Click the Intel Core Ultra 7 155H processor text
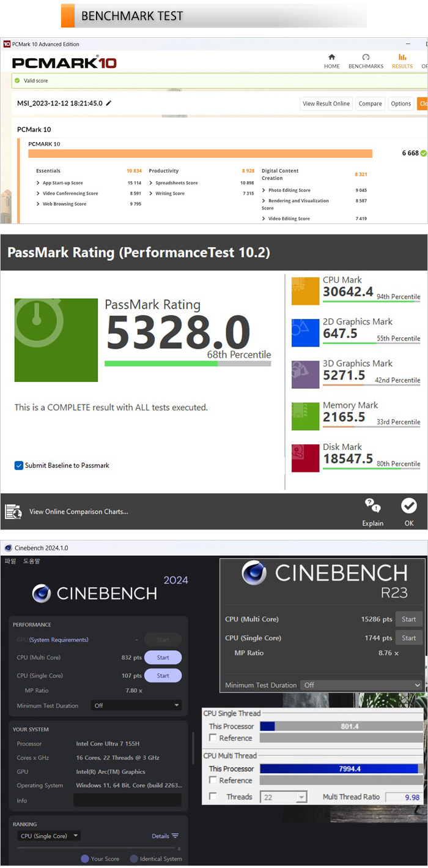 pos(106,744)
